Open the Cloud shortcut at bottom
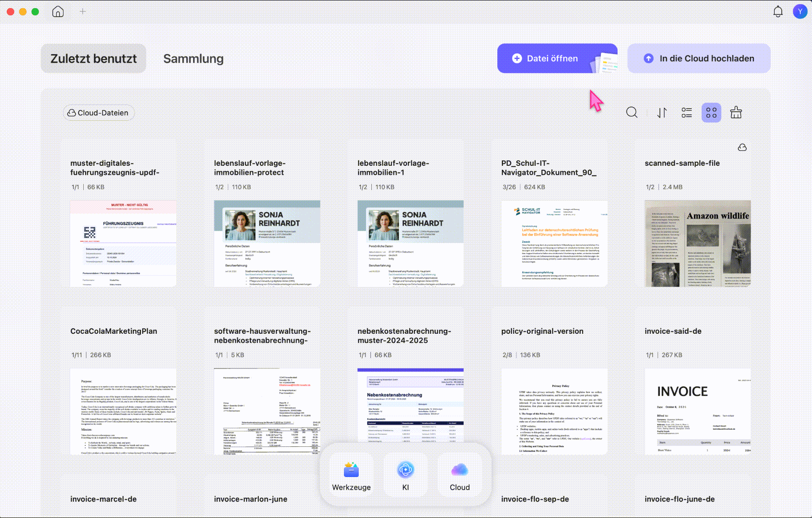 point(460,476)
